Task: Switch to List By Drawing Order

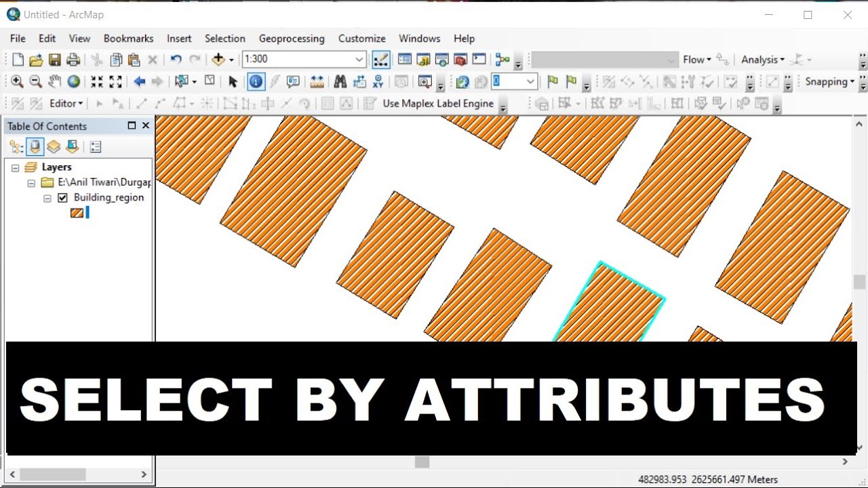Action: (17, 146)
